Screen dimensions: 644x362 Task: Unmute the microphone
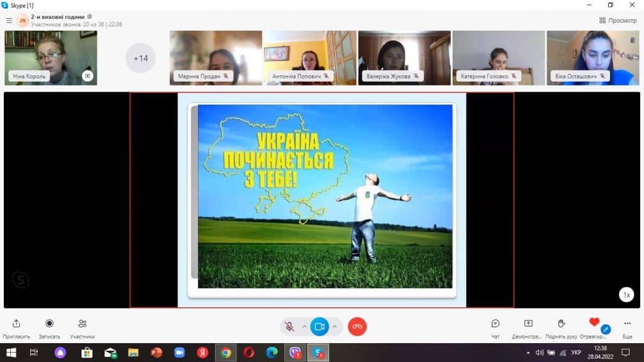pos(289,327)
